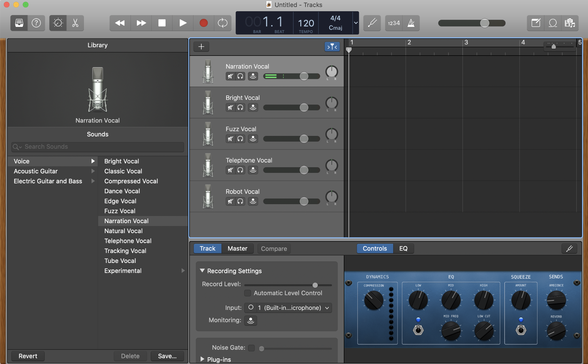Mute the Bright Vocal track
Image resolution: width=588 pixels, height=364 pixels.
(x=230, y=107)
